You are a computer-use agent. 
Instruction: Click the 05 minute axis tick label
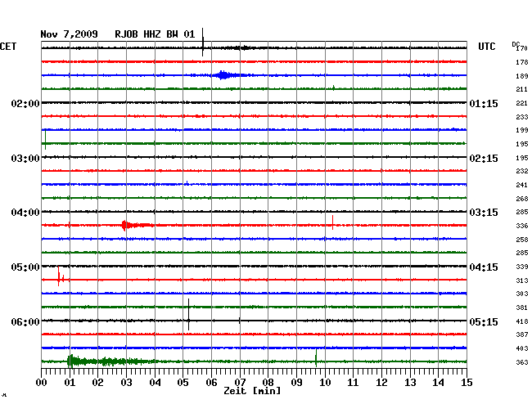tap(183, 382)
